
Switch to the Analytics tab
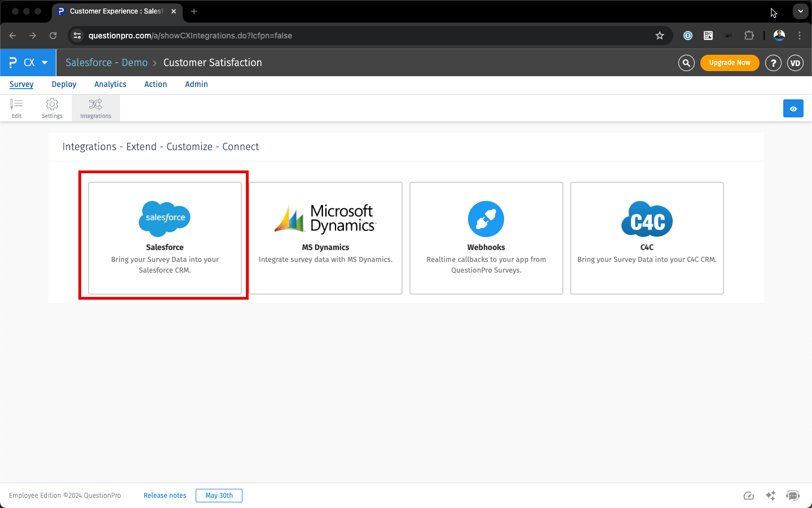[111, 84]
